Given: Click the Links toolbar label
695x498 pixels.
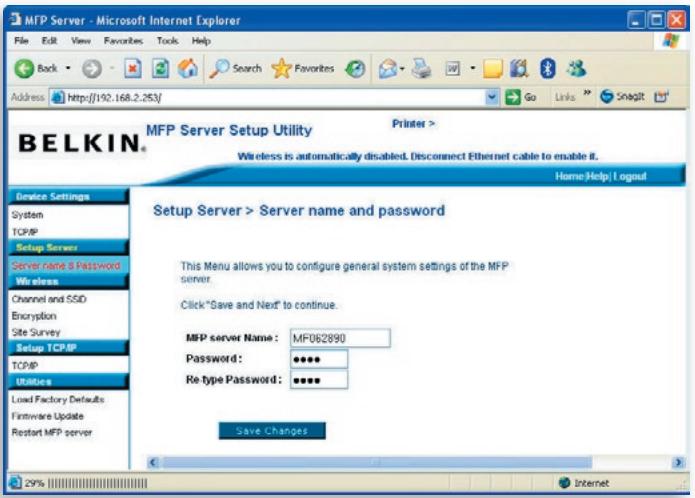Looking at the screenshot, I should point(565,97).
